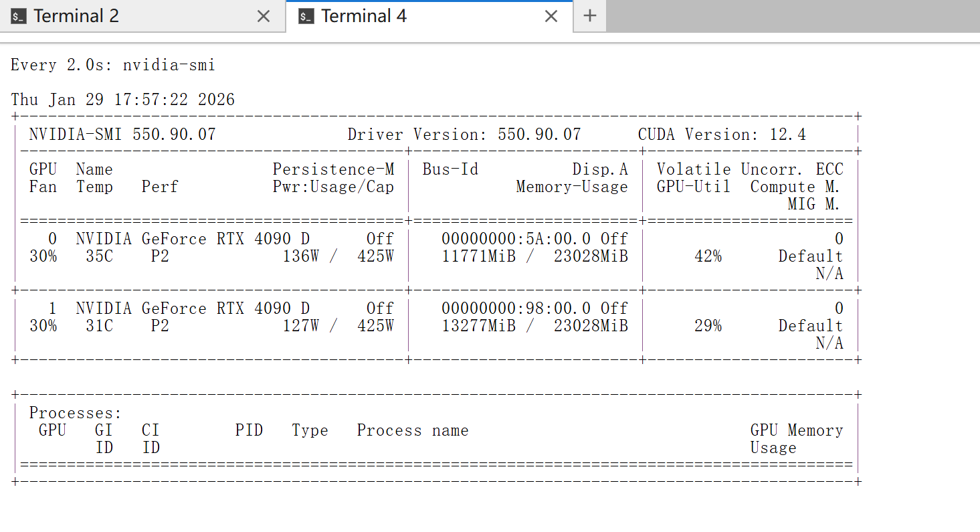Click the 'Volatile Uncorr. ECC' header

[x=750, y=169]
